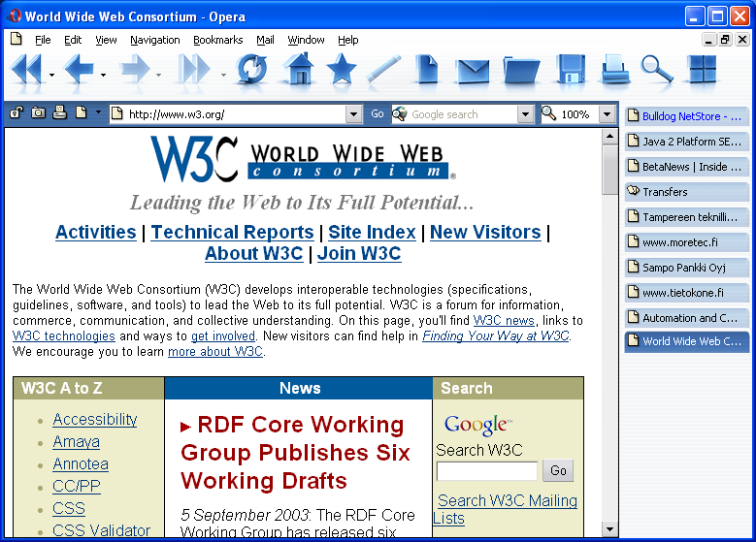756x542 pixels.
Task: Switch to BetaNews Inside tab
Action: pos(686,167)
